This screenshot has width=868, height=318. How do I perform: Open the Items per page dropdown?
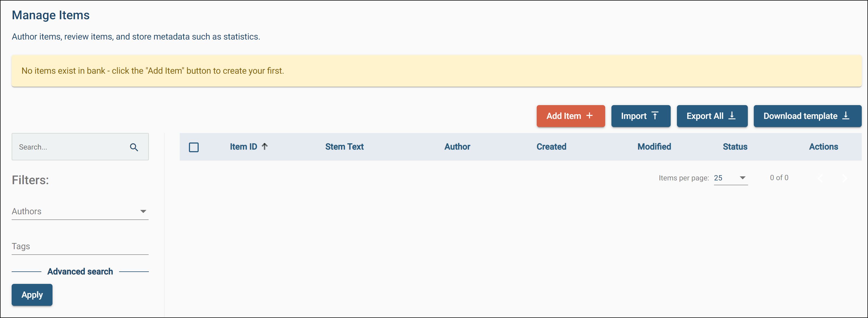pyautogui.click(x=730, y=178)
